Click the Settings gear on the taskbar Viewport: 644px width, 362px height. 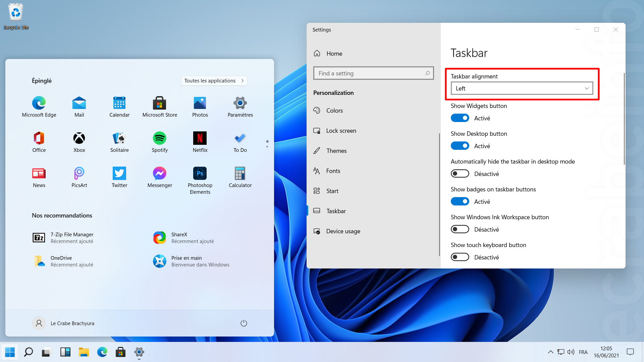(x=139, y=352)
